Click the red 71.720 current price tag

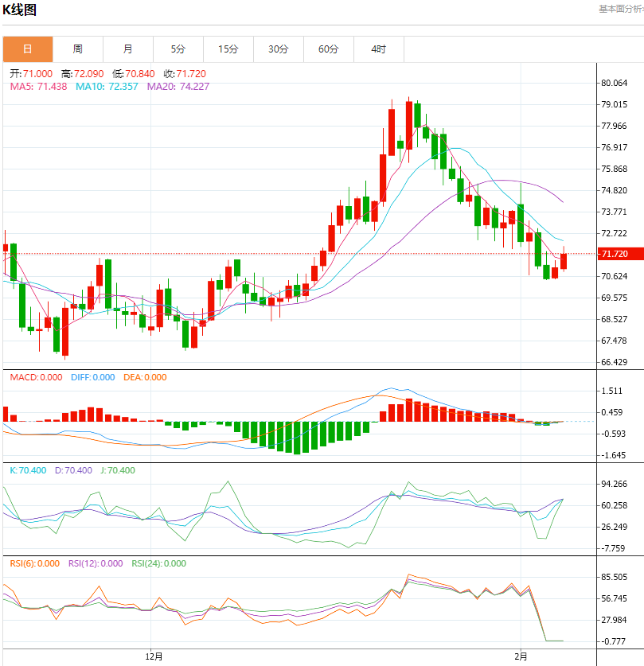tap(619, 254)
